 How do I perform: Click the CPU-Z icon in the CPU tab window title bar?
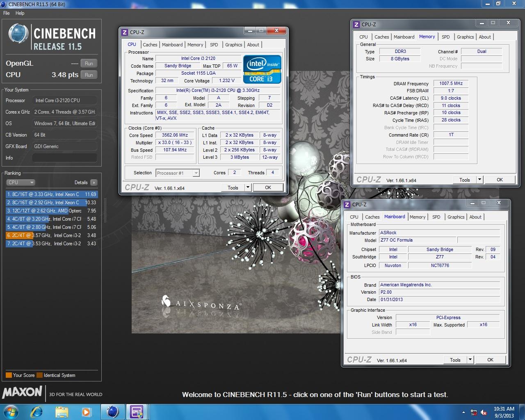(125, 32)
